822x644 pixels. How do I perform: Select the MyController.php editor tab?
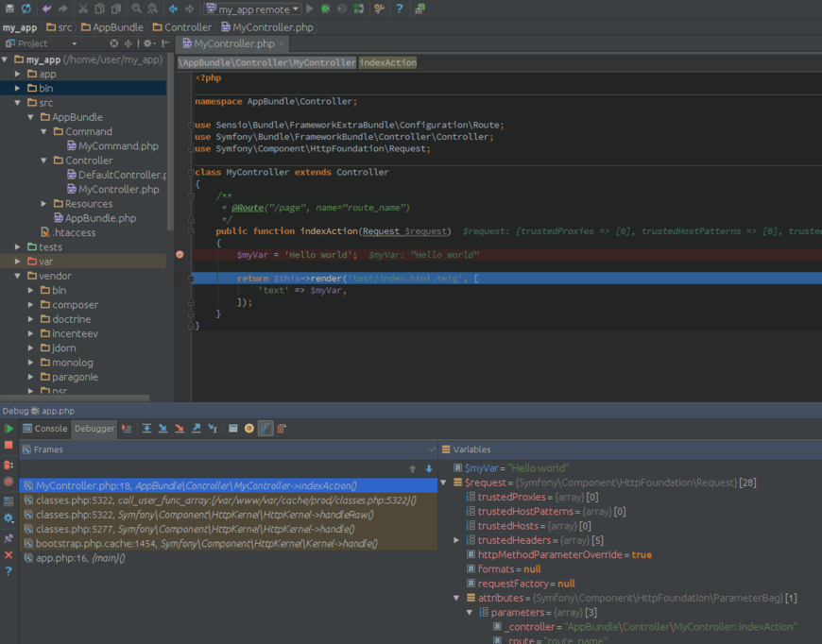pos(233,43)
